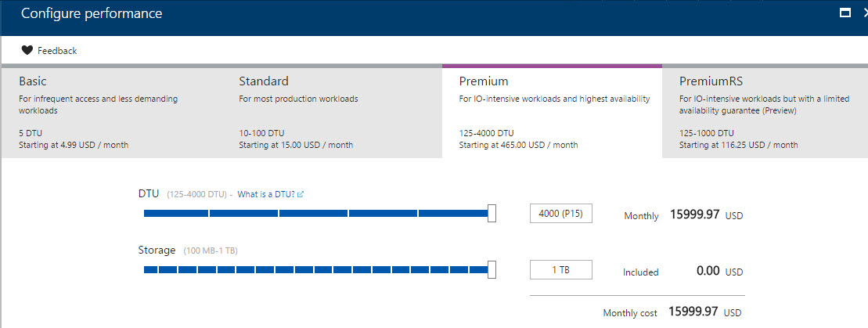Focus the DTU value box showing 4000 (P15)

pos(560,214)
